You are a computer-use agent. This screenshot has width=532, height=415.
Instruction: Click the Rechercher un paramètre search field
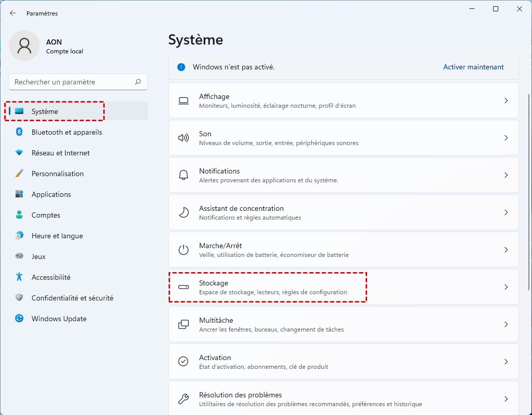(x=73, y=82)
